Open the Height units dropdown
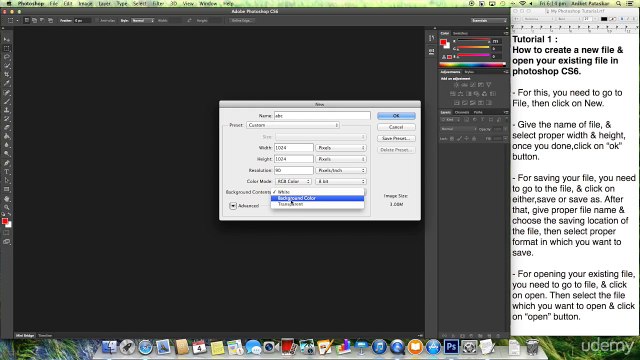Screen dimensions: 640x360 (341, 159)
